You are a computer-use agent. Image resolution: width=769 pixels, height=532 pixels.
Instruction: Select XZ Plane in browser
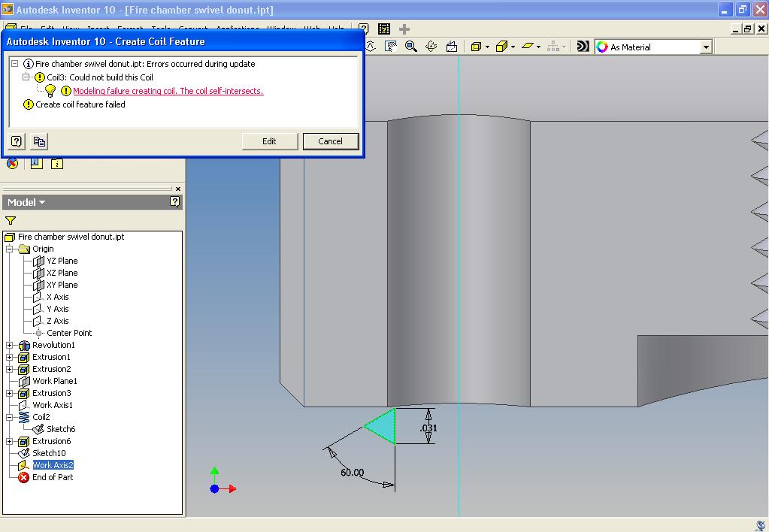point(62,273)
